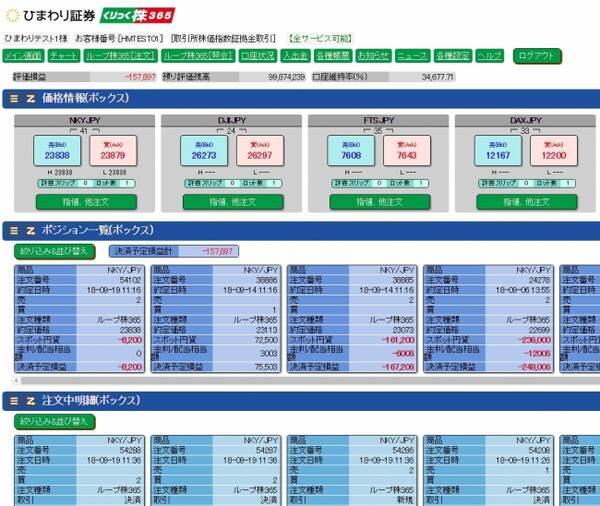600x506 pixels.
Task: Sell FTS/JPY at Bid 7608
Action: pos(351,151)
